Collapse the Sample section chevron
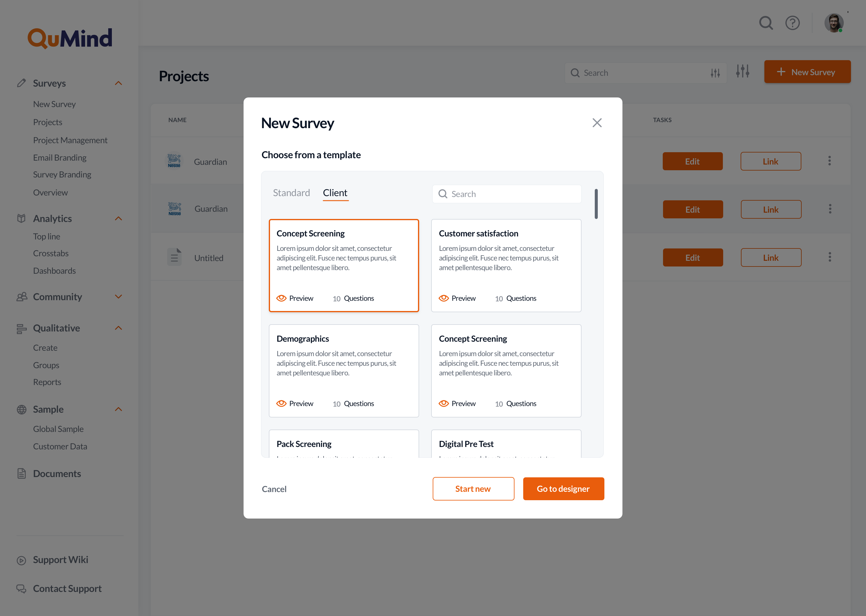 point(118,409)
